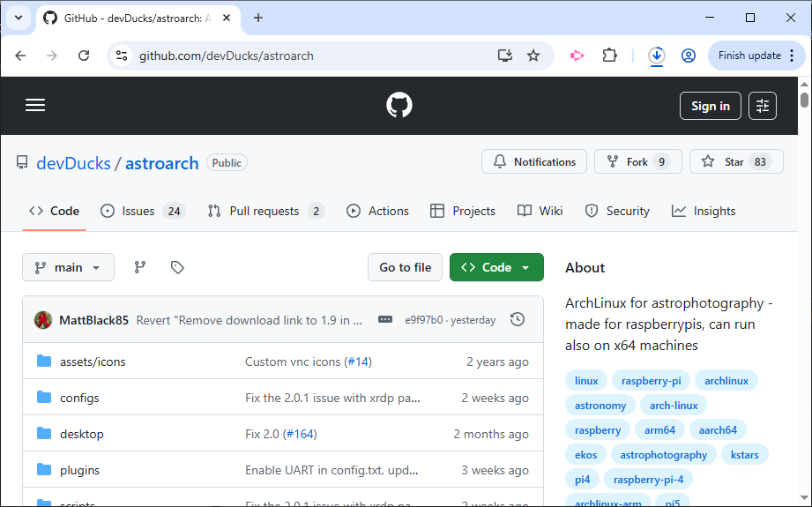Image resolution: width=812 pixels, height=507 pixels.
Task: Click the configs folder icon
Action: [x=44, y=397]
